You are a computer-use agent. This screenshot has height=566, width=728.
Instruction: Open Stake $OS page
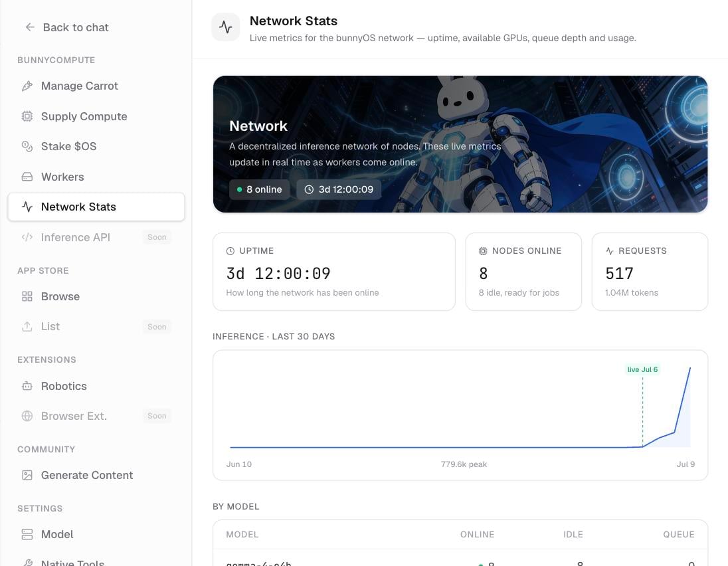point(96,146)
